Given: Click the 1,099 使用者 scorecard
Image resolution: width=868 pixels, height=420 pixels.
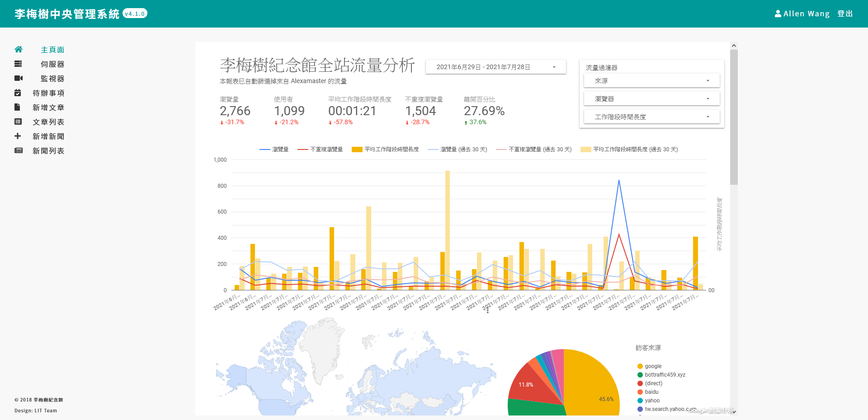Looking at the screenshot, I should (x=289, y=111).
